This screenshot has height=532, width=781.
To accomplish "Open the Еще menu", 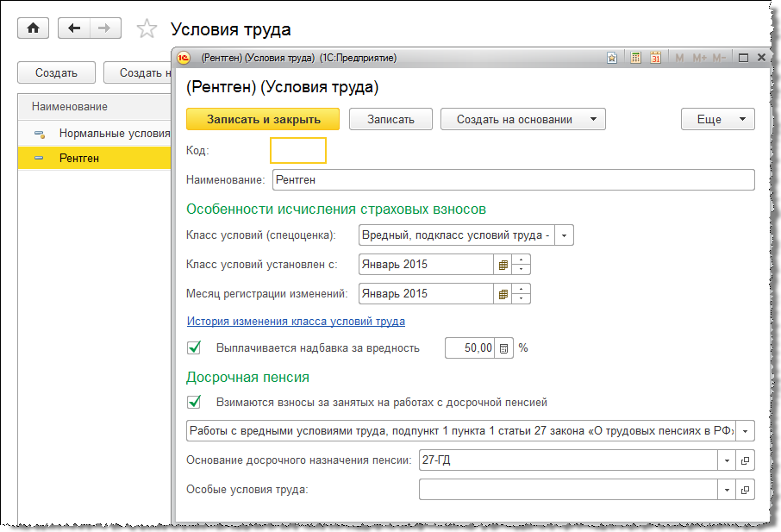I will 717,120.
